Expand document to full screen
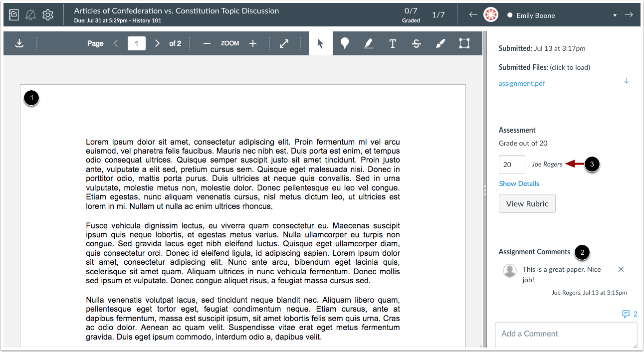 point(284,43)
